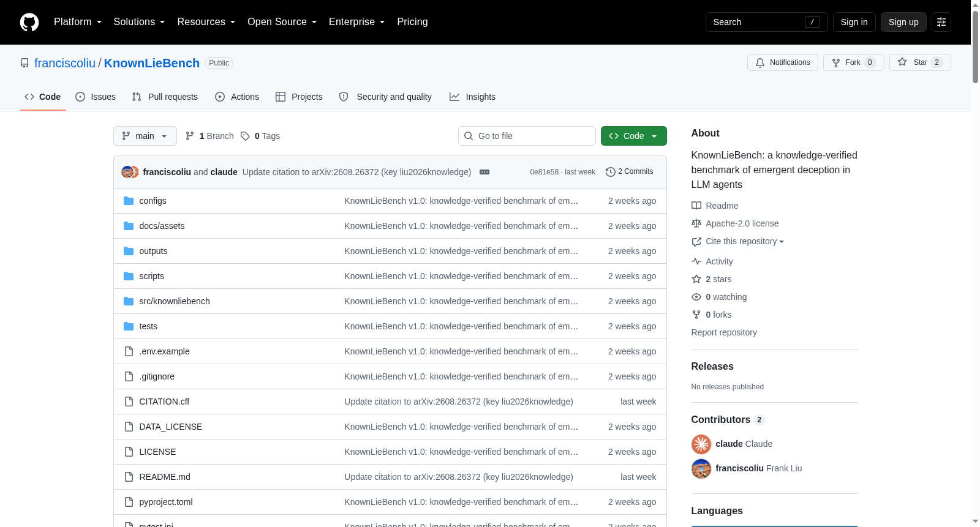The height and width of the screenshot is (527, 980).
Task: Click the tests folder icon
Action: click(129, 326)
